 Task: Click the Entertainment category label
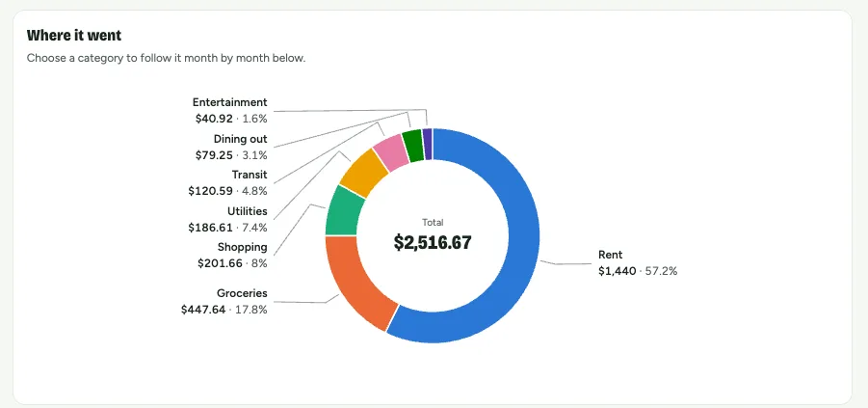click(x=229, y=102)
